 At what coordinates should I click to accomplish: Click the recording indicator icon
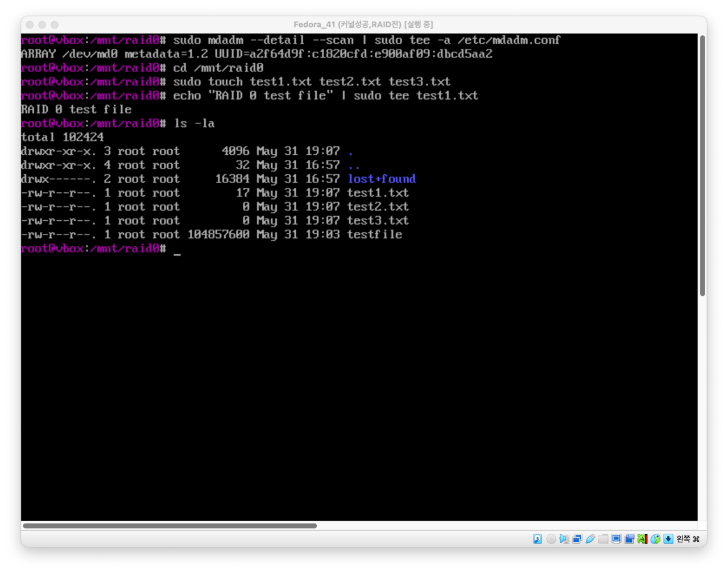pyautogui.click(x=630, y=538)
